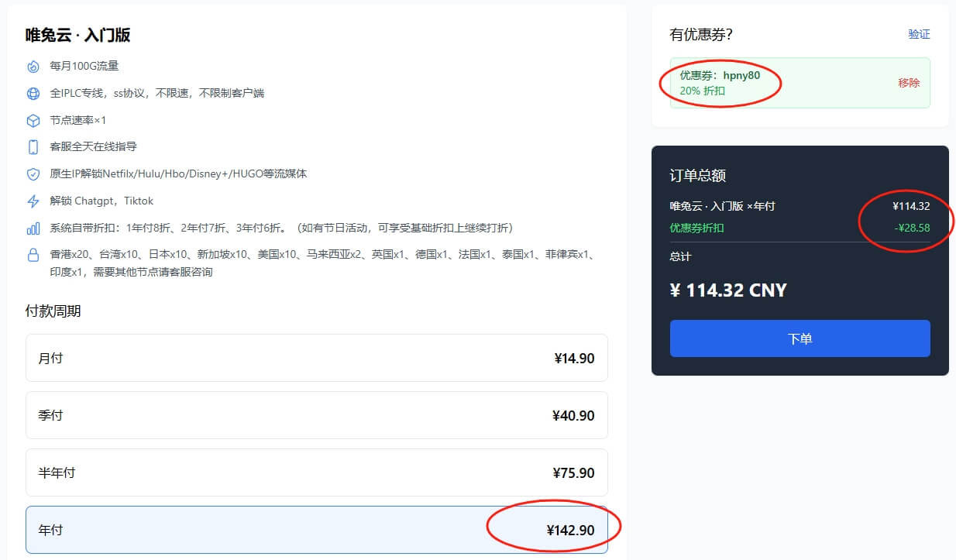The height and width of the screenshot is (560, 956).
Task: Select the 半年付 payment option
Action: (316, 472)
